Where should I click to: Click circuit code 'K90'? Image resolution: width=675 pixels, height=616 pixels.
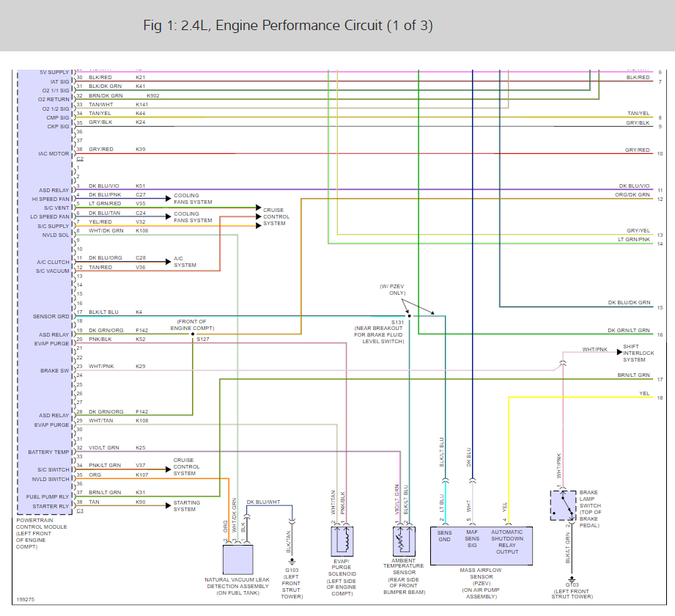[x=141, y=502]
